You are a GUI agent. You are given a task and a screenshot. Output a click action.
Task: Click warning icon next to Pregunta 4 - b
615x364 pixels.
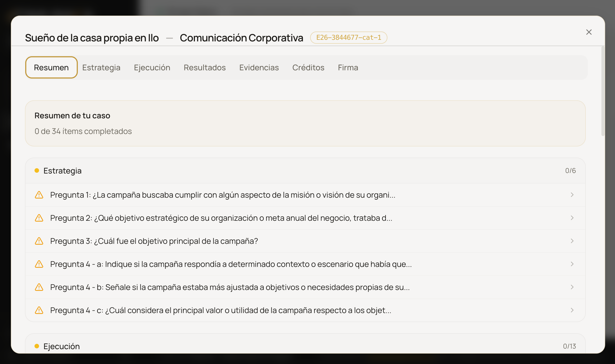coord(39,287)
